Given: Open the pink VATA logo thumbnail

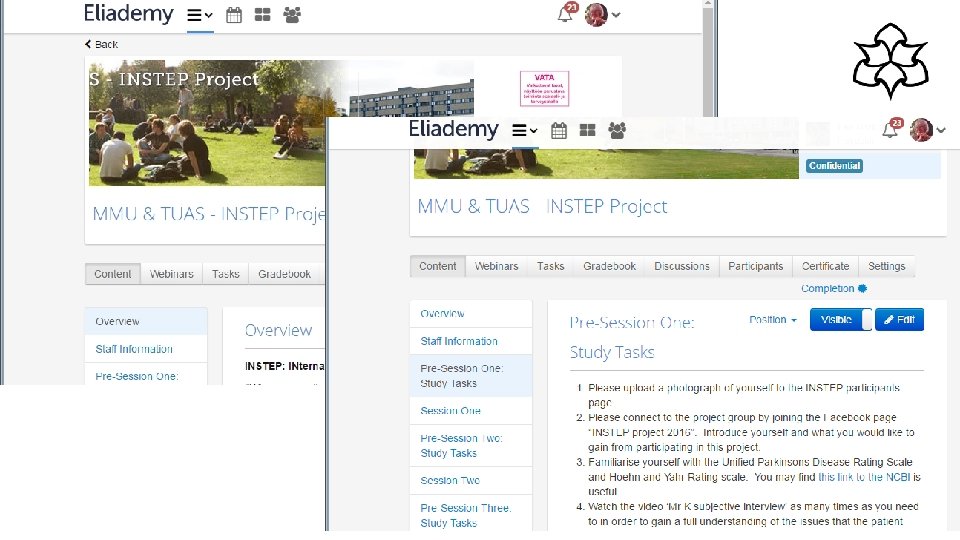Looking at the screenshot, I should pos(544,89).
